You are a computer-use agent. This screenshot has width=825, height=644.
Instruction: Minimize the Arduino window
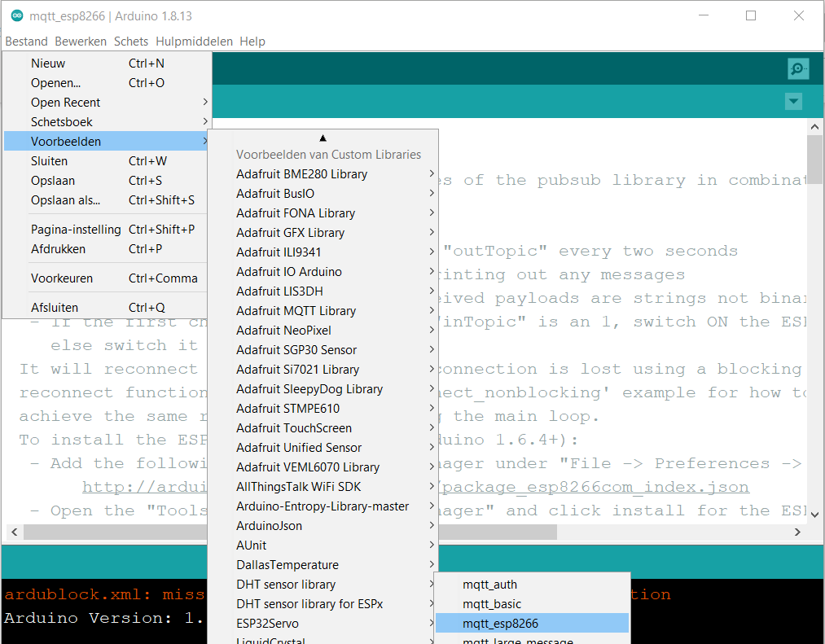pyautogui.click(x=704, y=15)
